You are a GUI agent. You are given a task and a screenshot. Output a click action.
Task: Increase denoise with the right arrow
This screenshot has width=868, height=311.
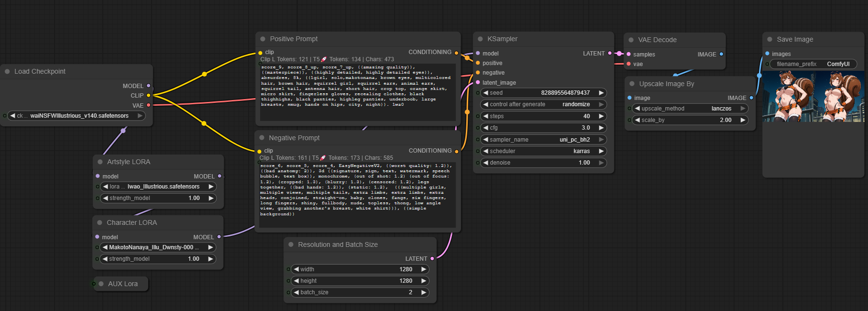click(x=601, y=163)
